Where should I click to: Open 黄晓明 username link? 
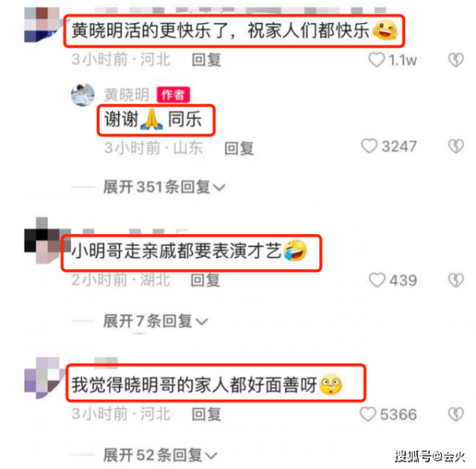click(127, 94)
